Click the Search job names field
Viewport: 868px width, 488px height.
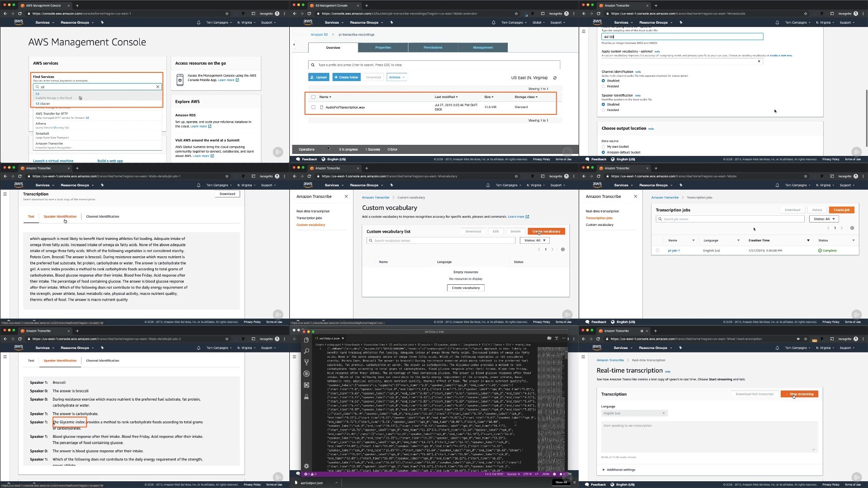click(730, 219)
